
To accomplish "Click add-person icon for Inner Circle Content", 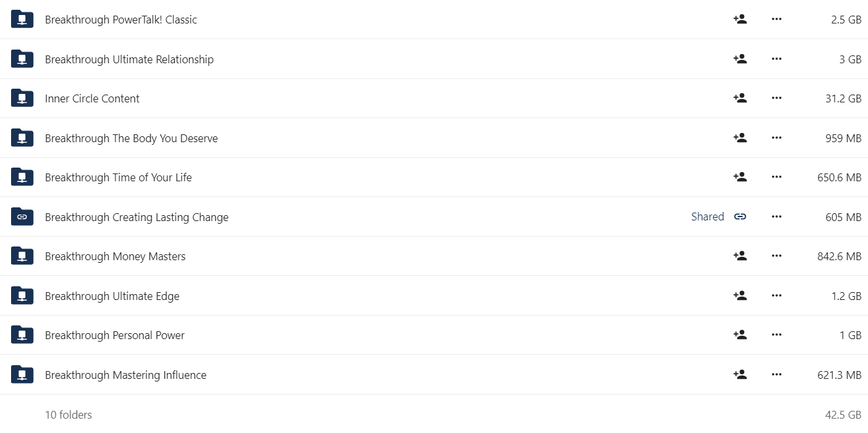I will pos(740,98).
